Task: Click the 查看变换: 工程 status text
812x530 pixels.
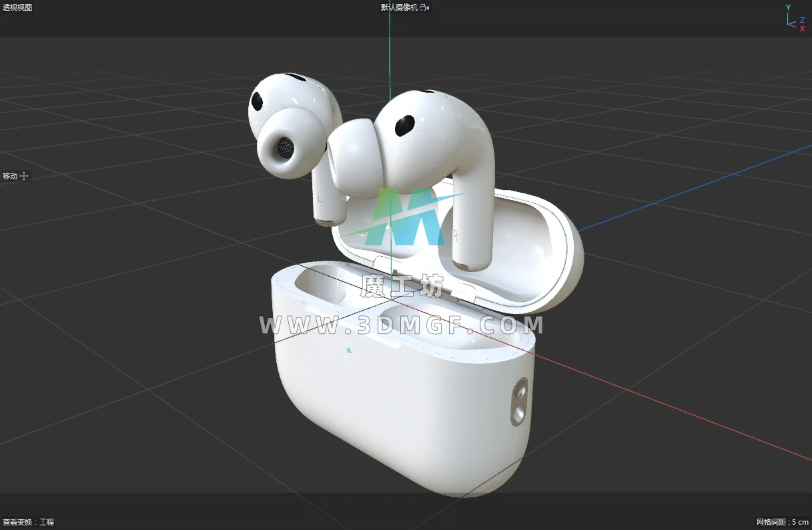Action: [28, 522]
